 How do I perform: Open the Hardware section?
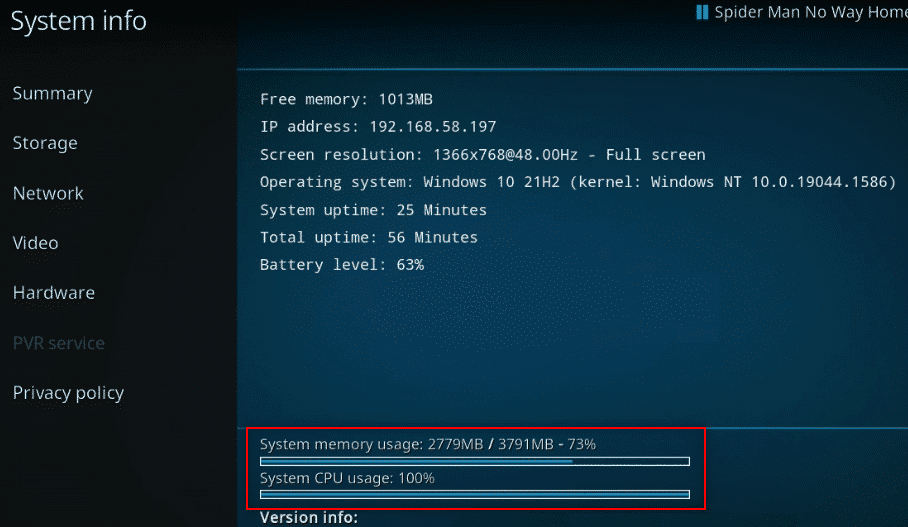[54, 293]
